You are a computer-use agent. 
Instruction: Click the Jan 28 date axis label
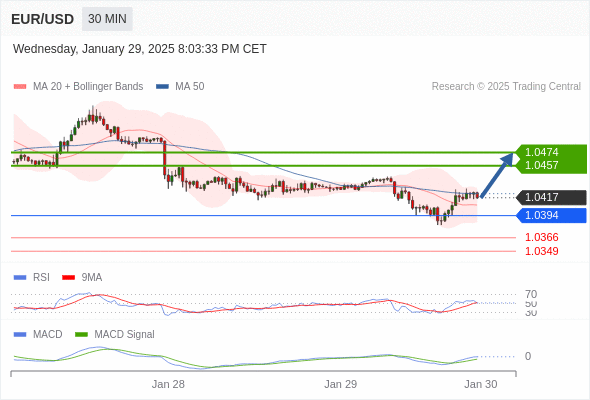pyautogui.click(x=168, y=384)
